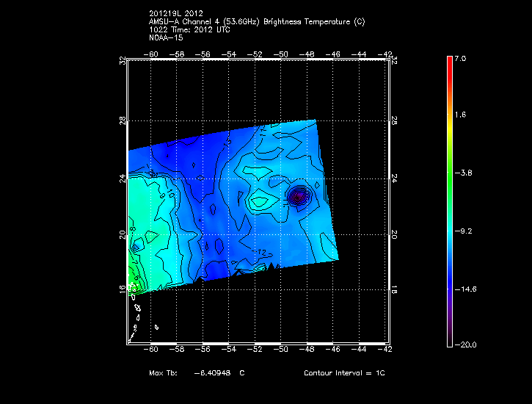Image resolution: width=532 pixels, height=404 pixels.
Task: Click the Contour Interval = 1C text
Action: pos(344,373)
